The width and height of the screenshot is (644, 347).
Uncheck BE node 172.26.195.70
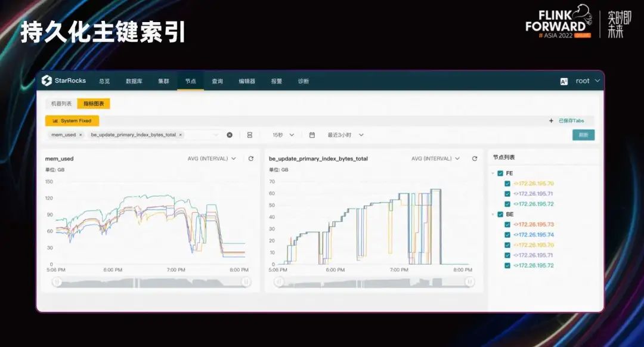click(x=507, y=245)
